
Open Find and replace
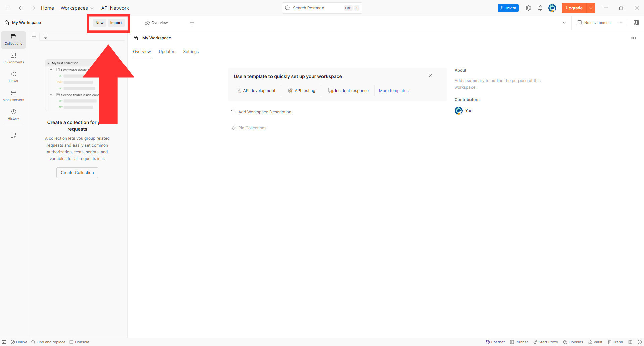coord(48,342)
